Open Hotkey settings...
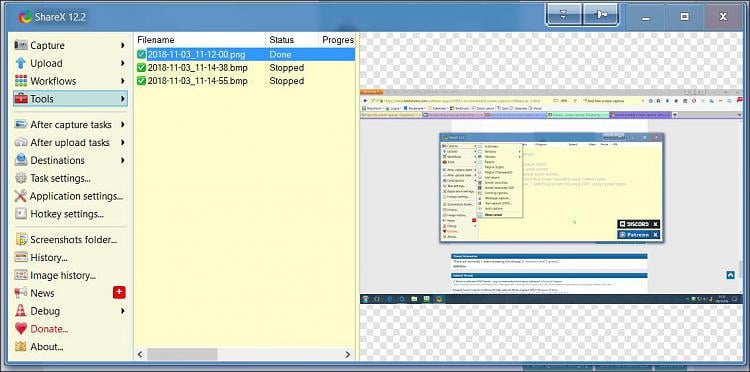This screenshot has width=750, height=372. (70, 214)
